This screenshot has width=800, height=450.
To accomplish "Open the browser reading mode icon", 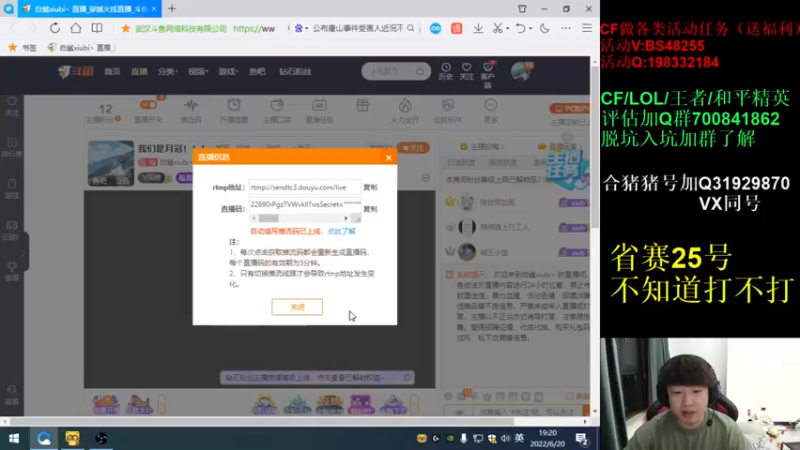I will tap(96, 28).
